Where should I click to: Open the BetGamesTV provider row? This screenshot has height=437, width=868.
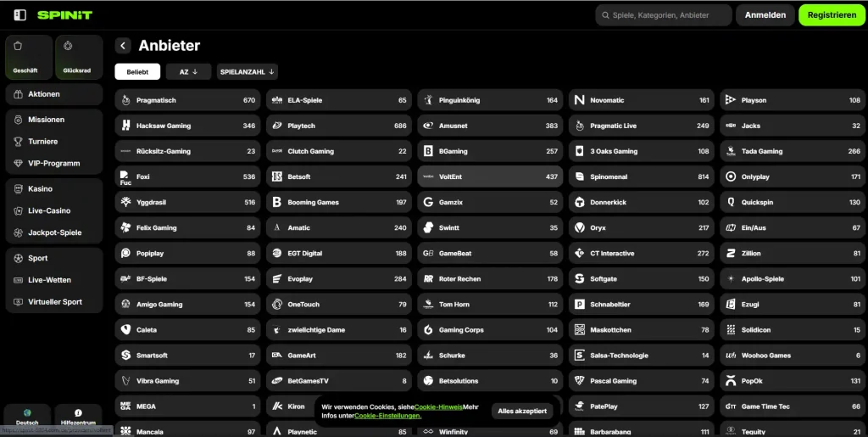(x=339, y=380)
